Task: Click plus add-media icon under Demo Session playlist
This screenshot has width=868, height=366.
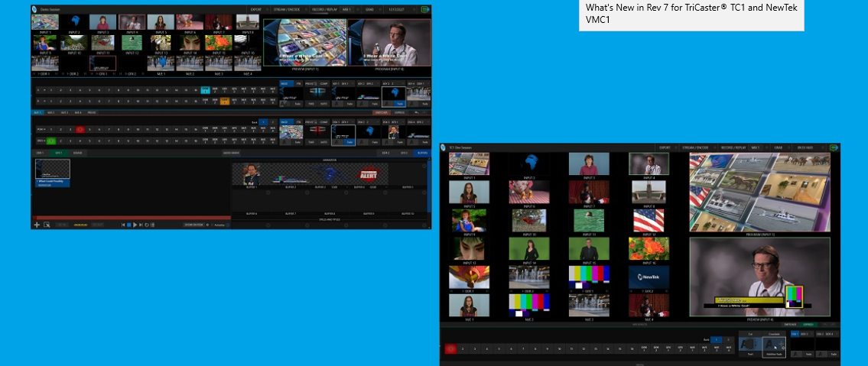Action: tap(37, 225)
